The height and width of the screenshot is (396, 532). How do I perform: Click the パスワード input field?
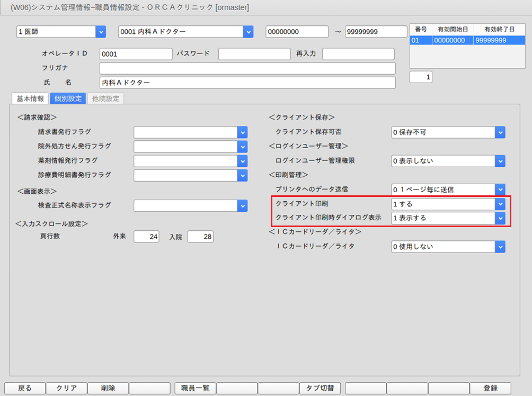254,54
